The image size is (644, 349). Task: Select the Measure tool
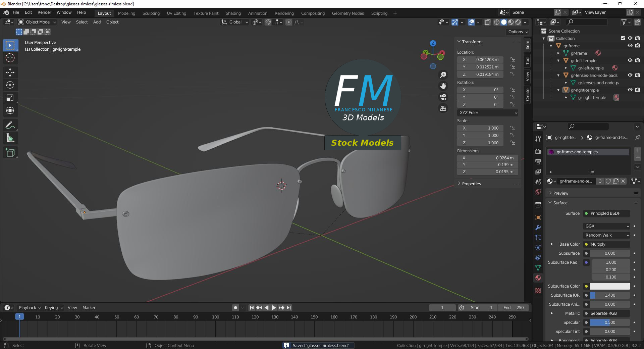click(x=10, y=138)
